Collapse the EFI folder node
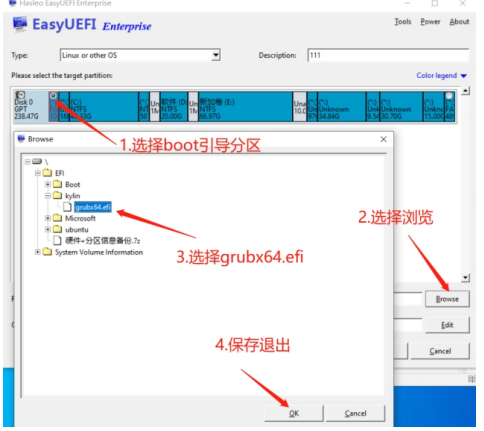Viewport: 484px width, 431px height. 38,173
